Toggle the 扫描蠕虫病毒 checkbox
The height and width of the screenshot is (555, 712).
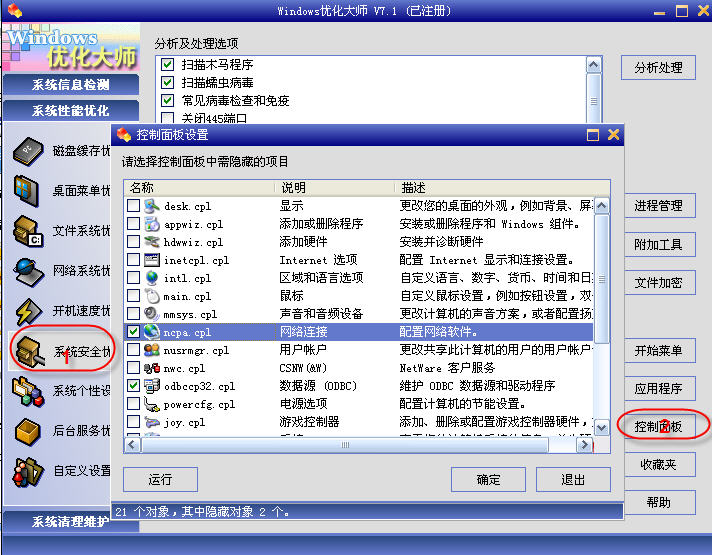(x=168, y=83)
